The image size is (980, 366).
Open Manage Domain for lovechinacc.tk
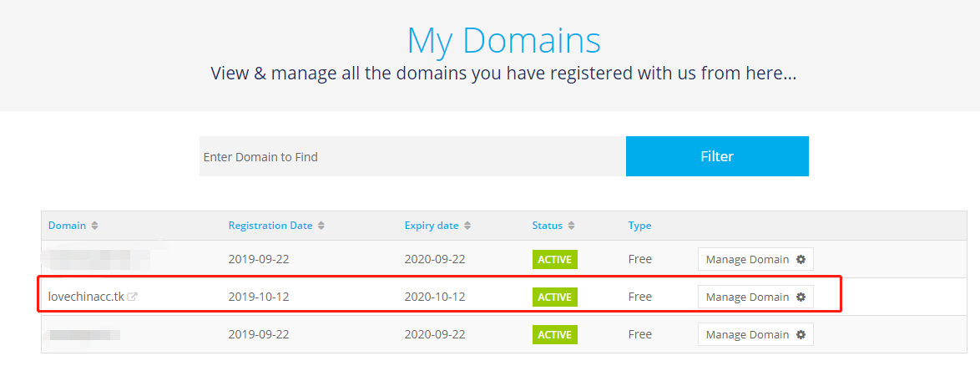coord(755,297)
